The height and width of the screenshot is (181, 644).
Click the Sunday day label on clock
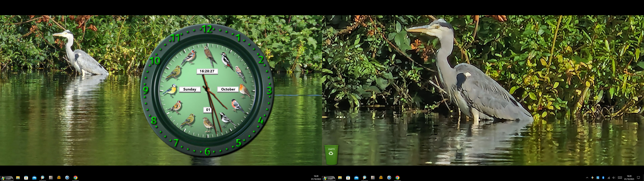[x=190, y=89]
